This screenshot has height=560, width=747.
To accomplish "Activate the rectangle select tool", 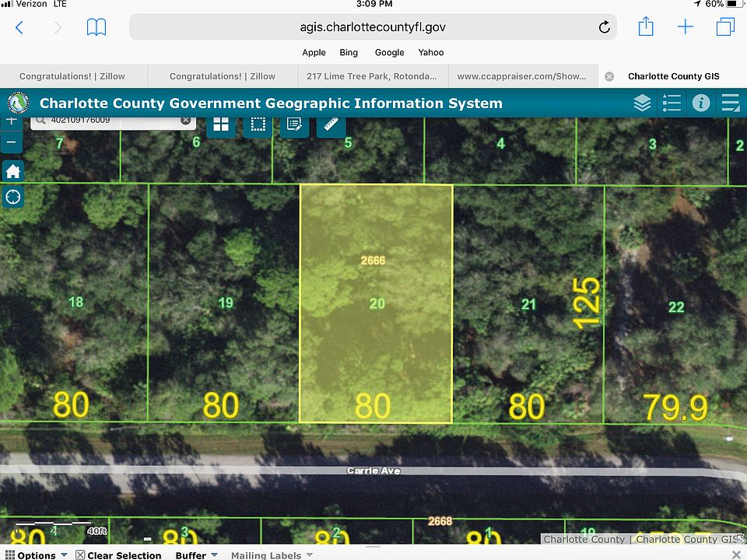I will (258, 124).
